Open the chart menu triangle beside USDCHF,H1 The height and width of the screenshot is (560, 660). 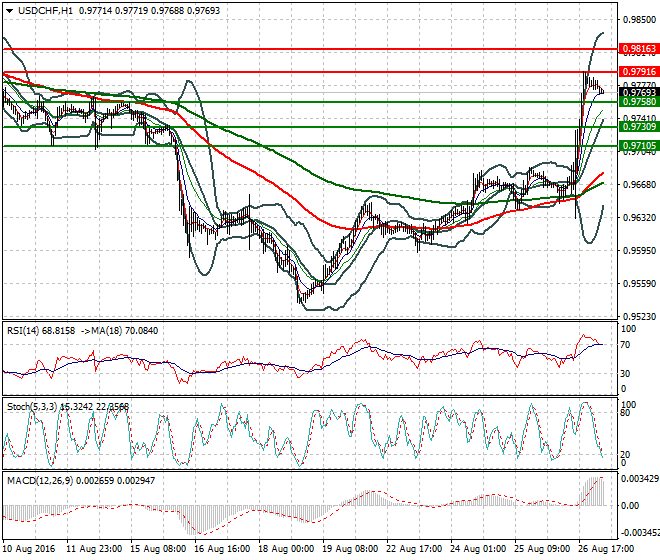click(10, 11)
